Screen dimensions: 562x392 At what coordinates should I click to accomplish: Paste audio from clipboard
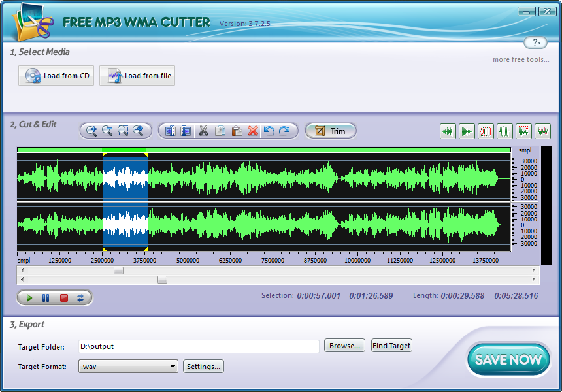click(236, 131)
